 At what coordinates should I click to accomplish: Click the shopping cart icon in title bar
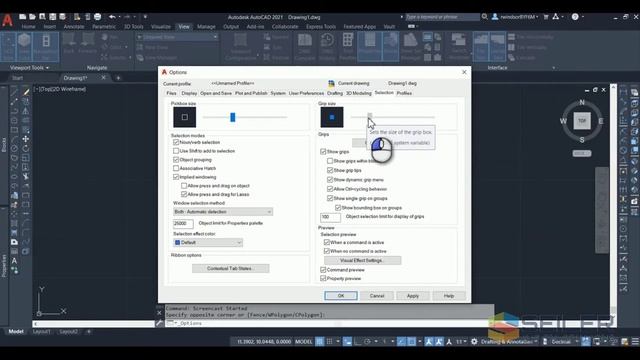546,17
